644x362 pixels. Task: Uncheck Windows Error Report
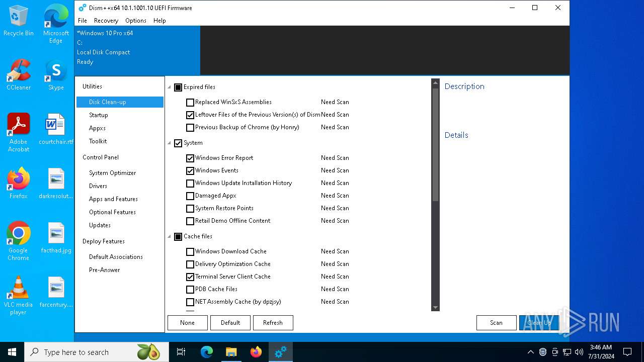[190, 158]
